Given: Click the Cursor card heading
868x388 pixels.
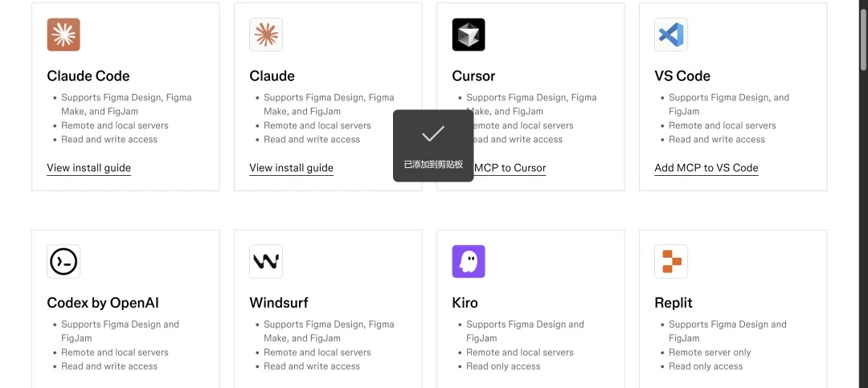Looking at the screenshot, I should [473, 76].
